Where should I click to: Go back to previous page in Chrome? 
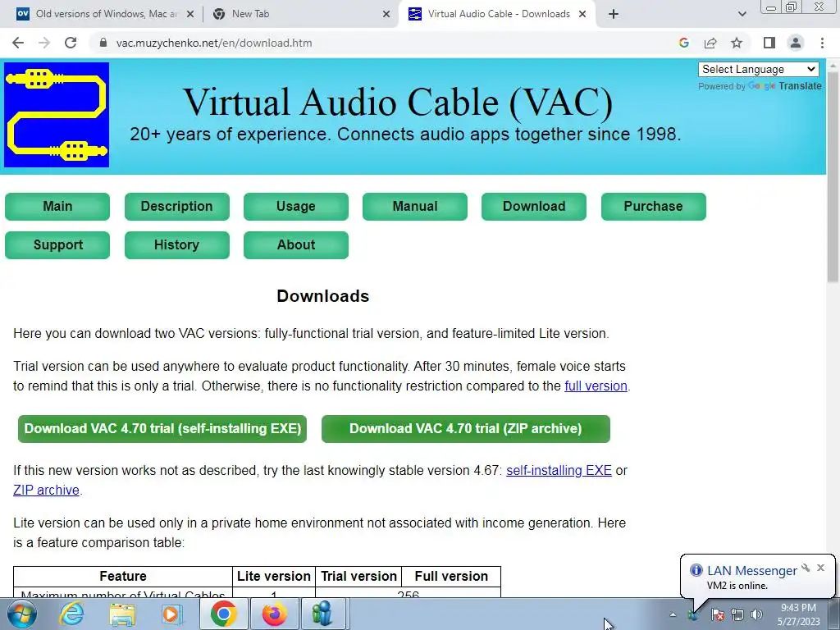18,43
